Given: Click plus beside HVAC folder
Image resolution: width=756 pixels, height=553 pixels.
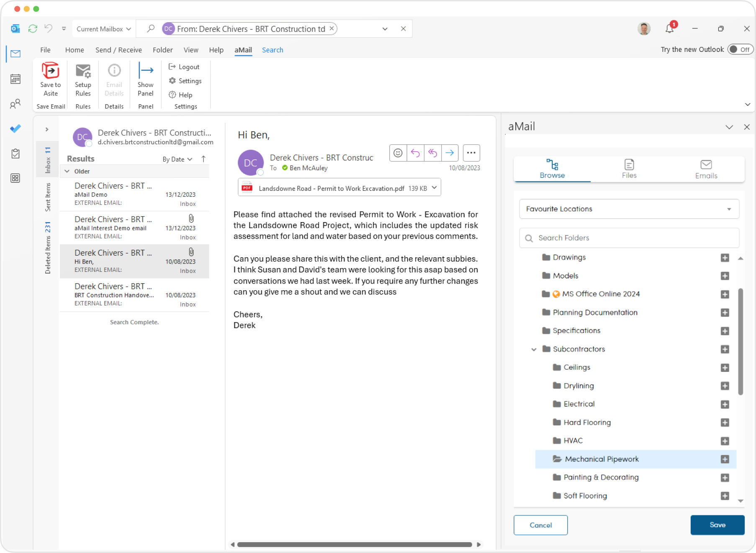Looking at the screenshot, I should (725, 441).
